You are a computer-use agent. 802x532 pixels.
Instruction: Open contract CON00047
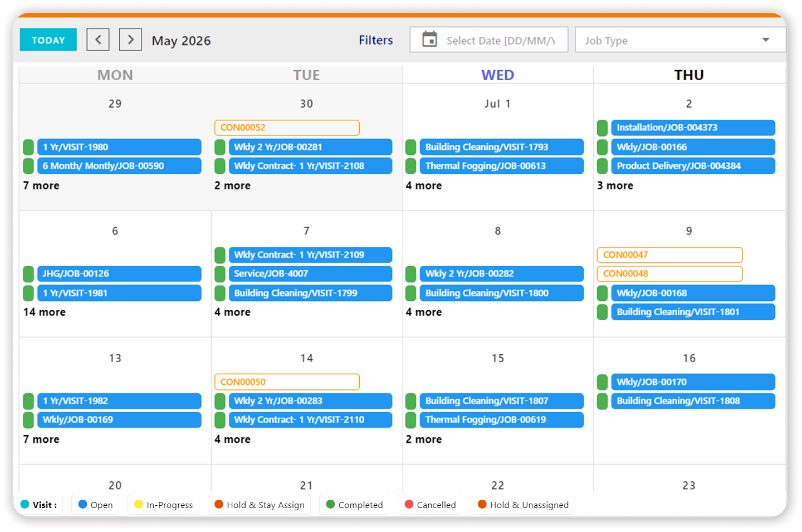pyautogui.click(x=669, y=255)
